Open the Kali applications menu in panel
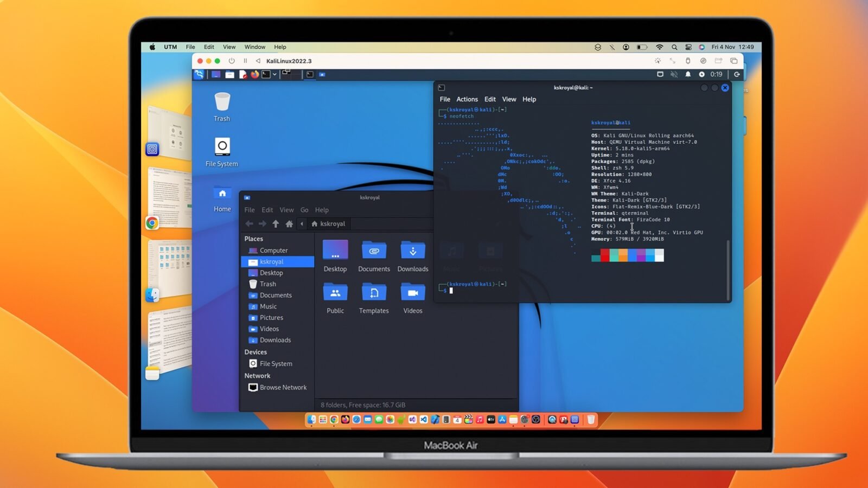This screenshot has height=488, width=868. [199, 74]
